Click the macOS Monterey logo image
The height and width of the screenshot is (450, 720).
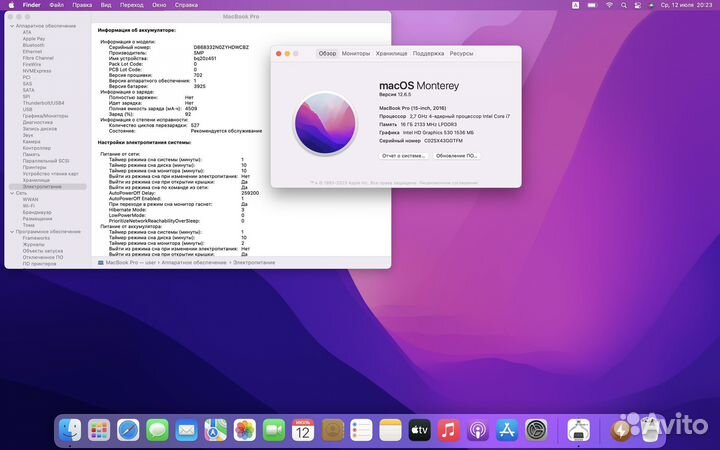tap(325, 123)
